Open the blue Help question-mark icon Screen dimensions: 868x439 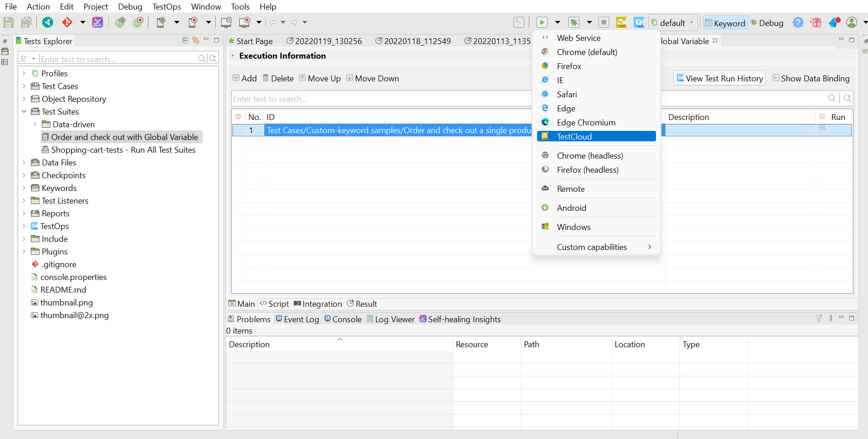[x=798, y=22]
